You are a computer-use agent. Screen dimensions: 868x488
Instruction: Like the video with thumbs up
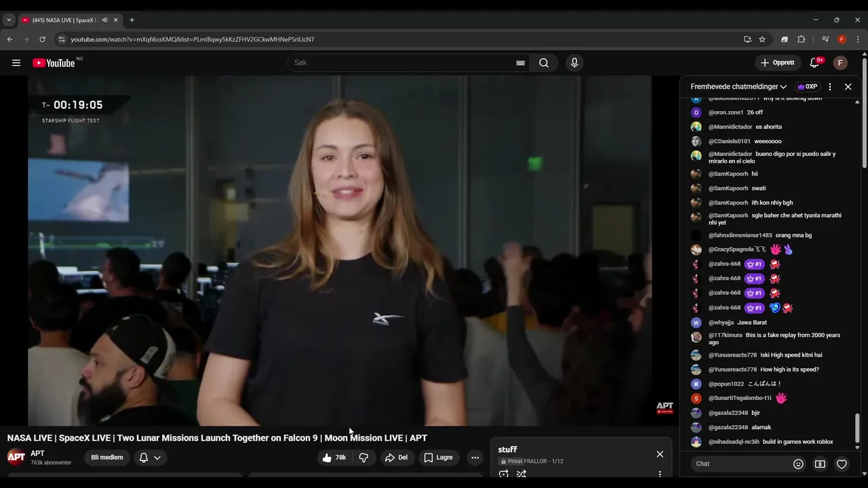pos(334,457)
